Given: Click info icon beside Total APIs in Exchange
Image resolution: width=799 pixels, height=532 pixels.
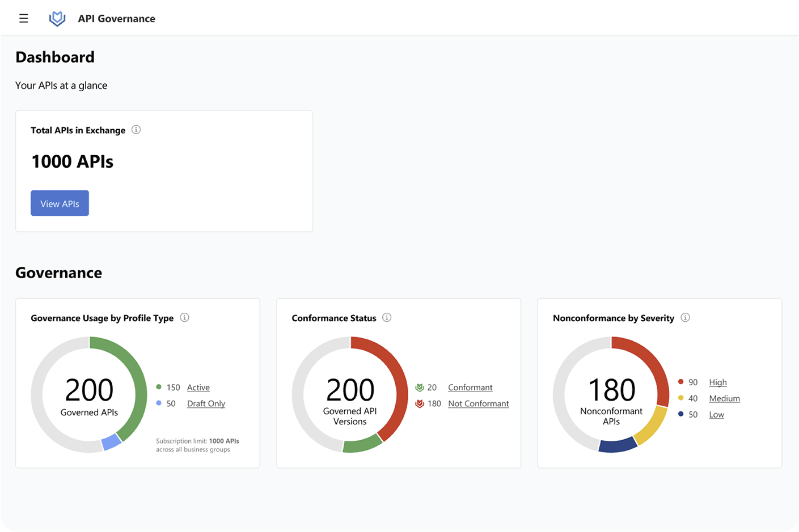Looking at the screenshot, I should [x=136, y=130].
